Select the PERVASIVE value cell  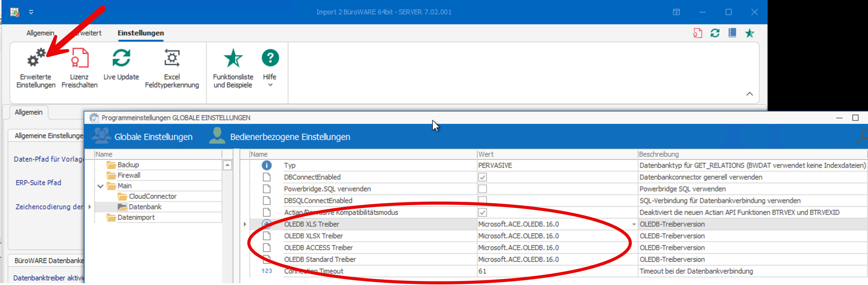tap(557, 165)
